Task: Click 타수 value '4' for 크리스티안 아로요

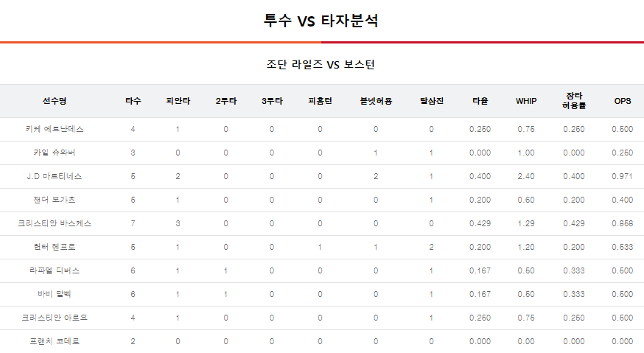Action: point(133,318)
